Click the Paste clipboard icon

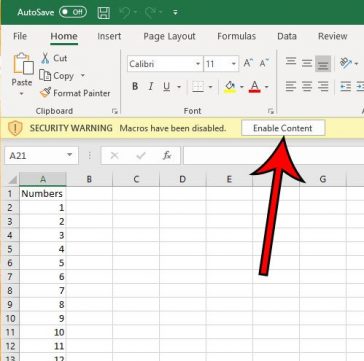[23, 63]
